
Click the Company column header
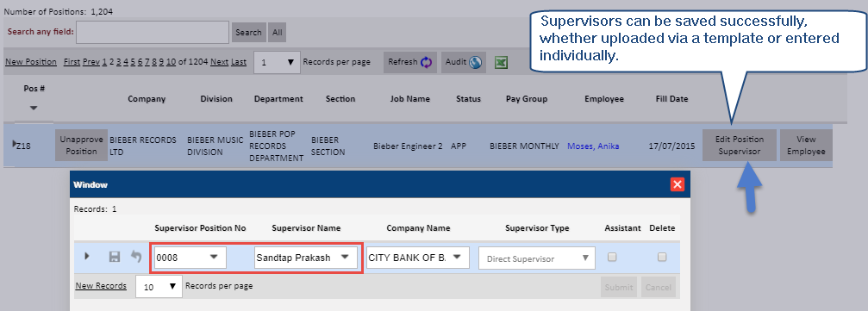147,99
